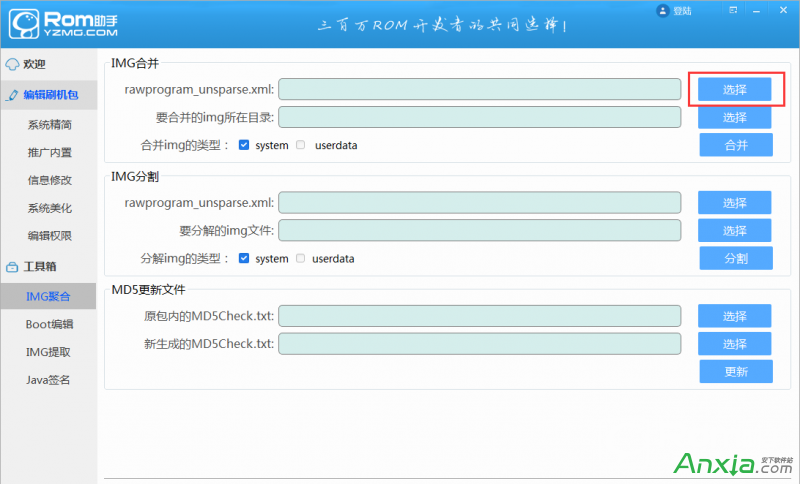Viewport: 800px width, 484px height.
Task: Go to 信息修改 page
Action: coord(49,180)
